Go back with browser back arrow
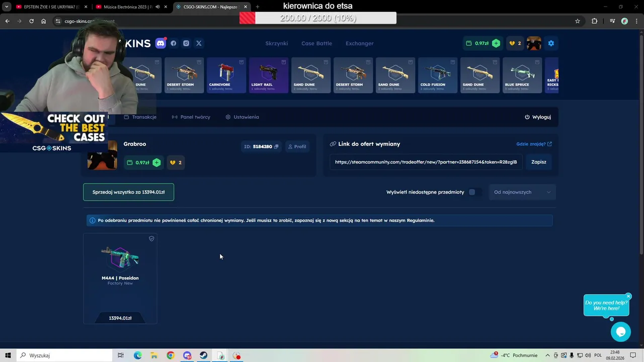The height and width of the screenshot is (362, 644). (7, 21)
